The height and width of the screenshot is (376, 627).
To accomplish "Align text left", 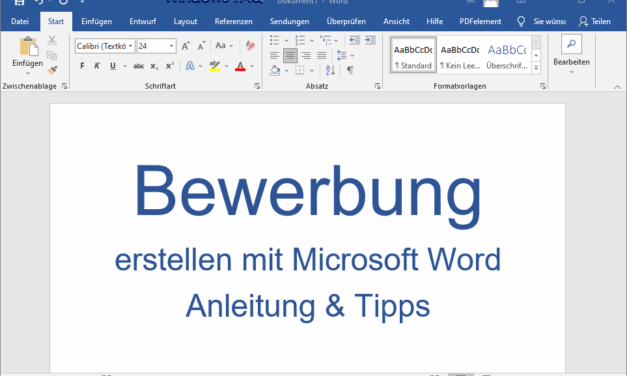I will [x=274, y=56].
